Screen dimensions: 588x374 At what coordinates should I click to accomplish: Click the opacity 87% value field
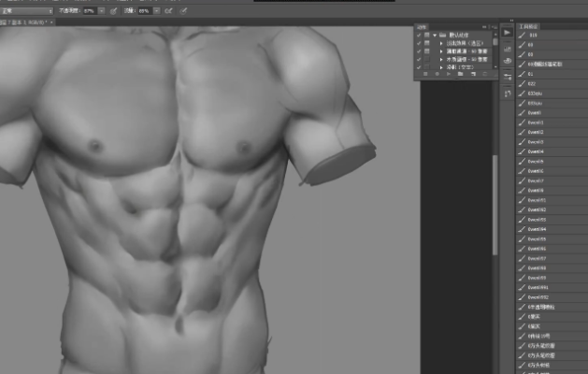90,11
